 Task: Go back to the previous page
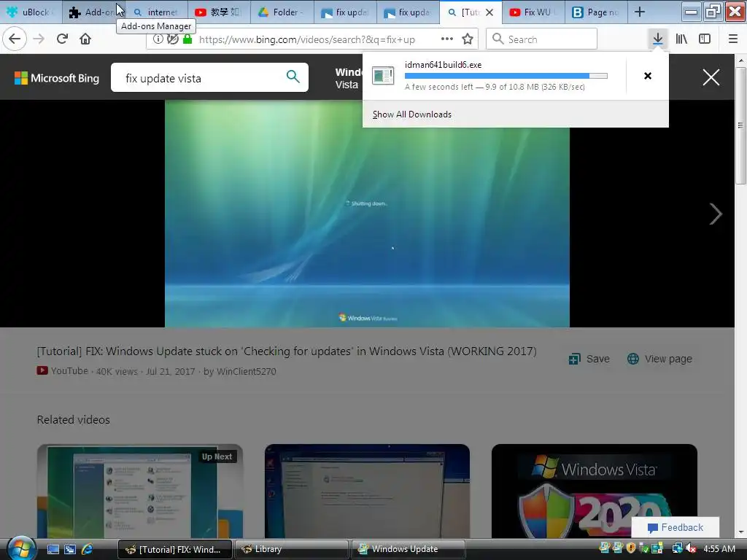point(15,39)
